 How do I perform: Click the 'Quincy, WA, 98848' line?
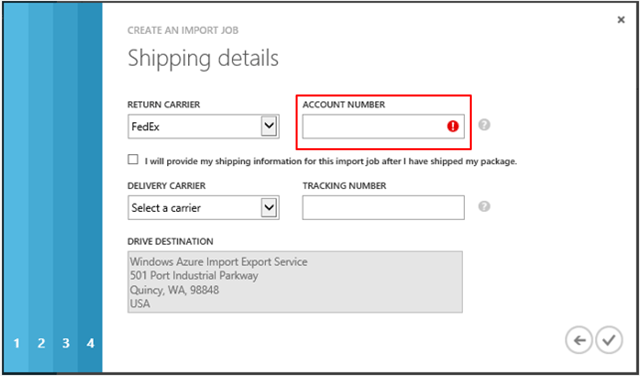pos(174,290)
